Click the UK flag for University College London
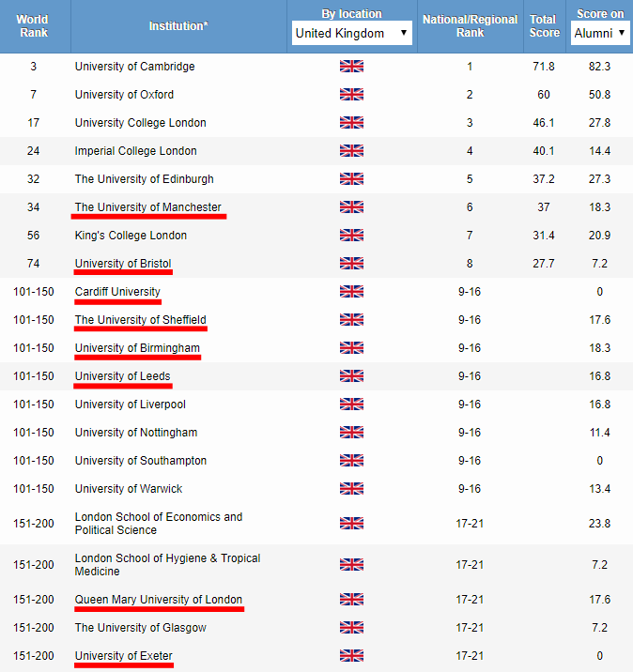 click(x=351, y=123)
